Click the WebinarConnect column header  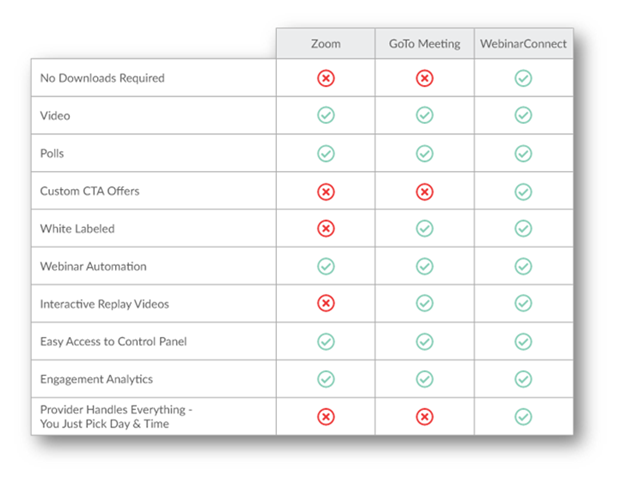pos(523,43)
